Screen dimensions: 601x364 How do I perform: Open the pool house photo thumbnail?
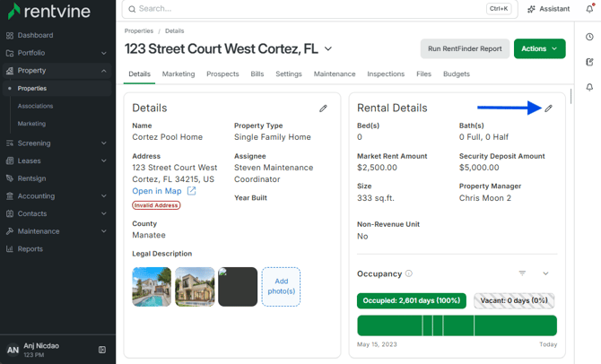pyautogui.click(x=152, y=287)
